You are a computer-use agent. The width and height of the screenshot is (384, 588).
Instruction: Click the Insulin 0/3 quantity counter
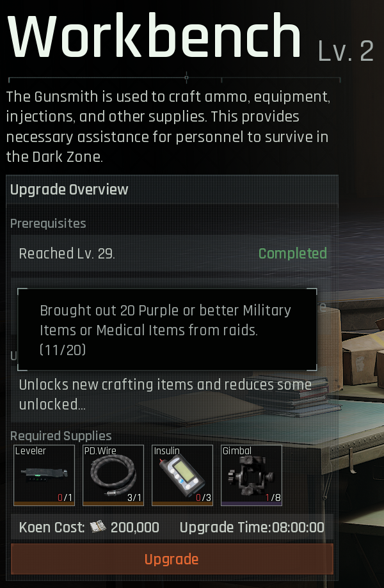204,498
